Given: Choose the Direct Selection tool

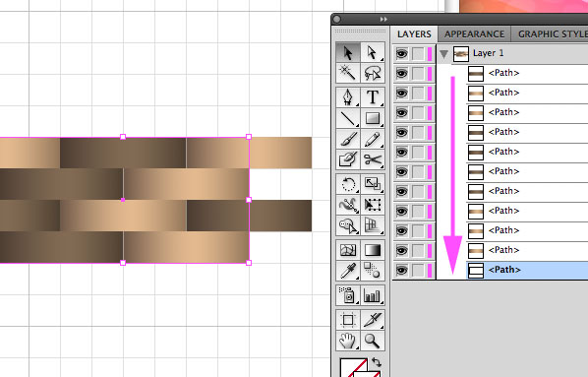Looking at the screenshot, I should point(373,53).
